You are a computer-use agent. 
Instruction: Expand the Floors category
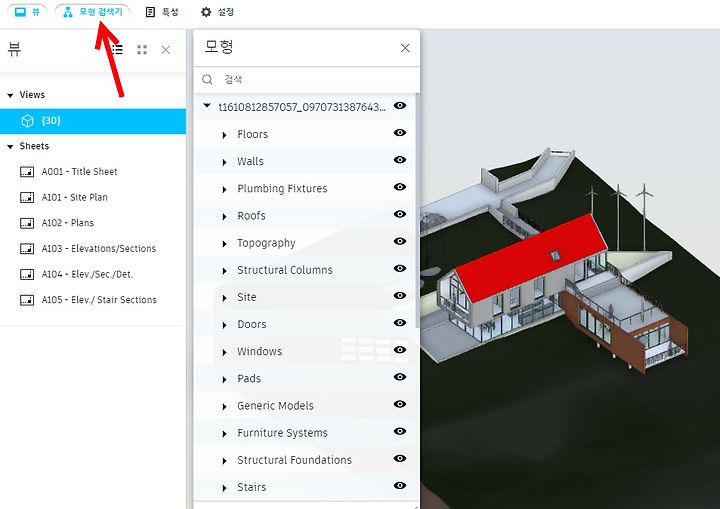point(224,135)
